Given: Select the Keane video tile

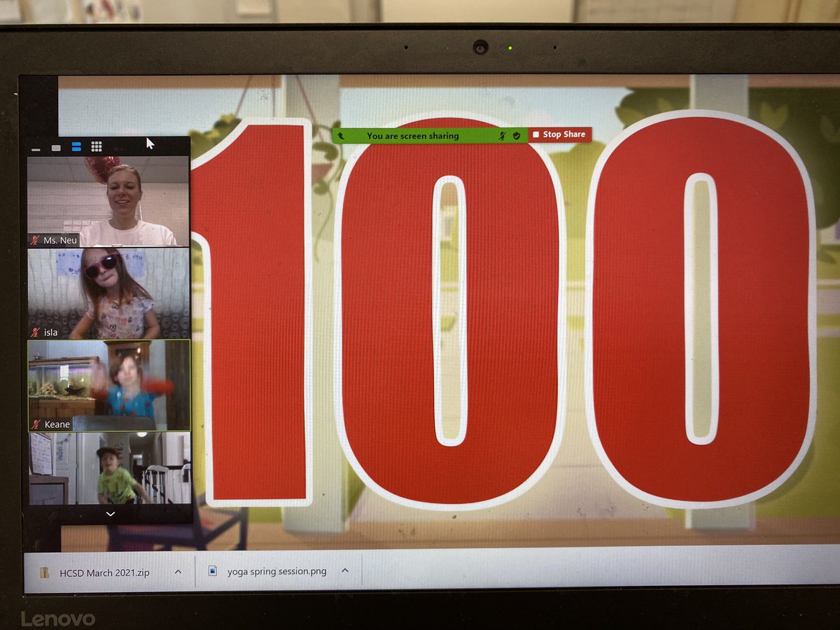Looking at the screenshot, I should coord(108,386).
